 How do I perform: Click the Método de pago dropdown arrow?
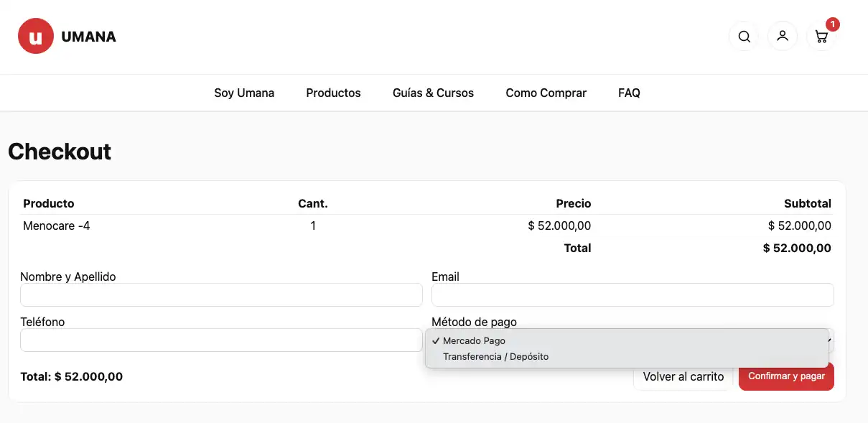click(x=830, y=340)
